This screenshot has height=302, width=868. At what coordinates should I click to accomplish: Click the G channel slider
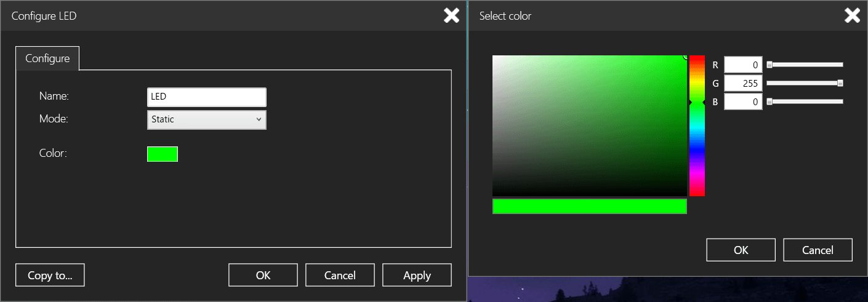(805, 83)
